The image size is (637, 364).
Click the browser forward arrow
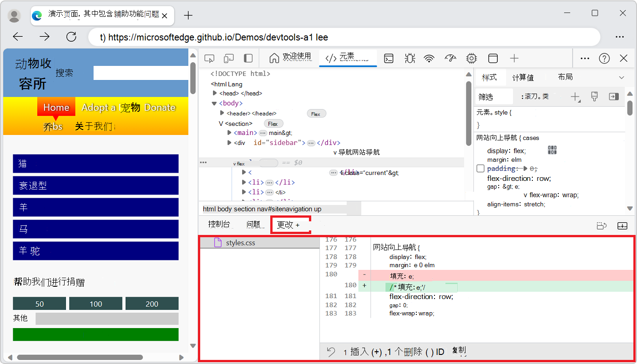(44, 37)
